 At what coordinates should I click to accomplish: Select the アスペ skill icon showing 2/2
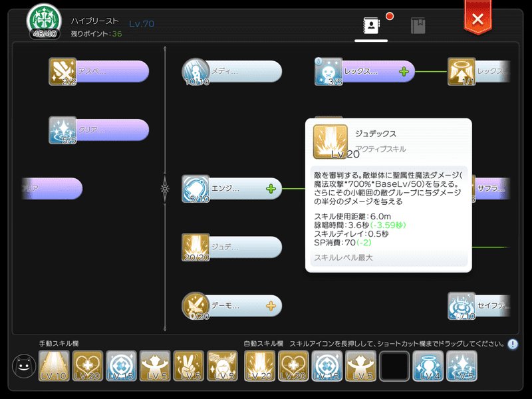click(x=63, y=72)
